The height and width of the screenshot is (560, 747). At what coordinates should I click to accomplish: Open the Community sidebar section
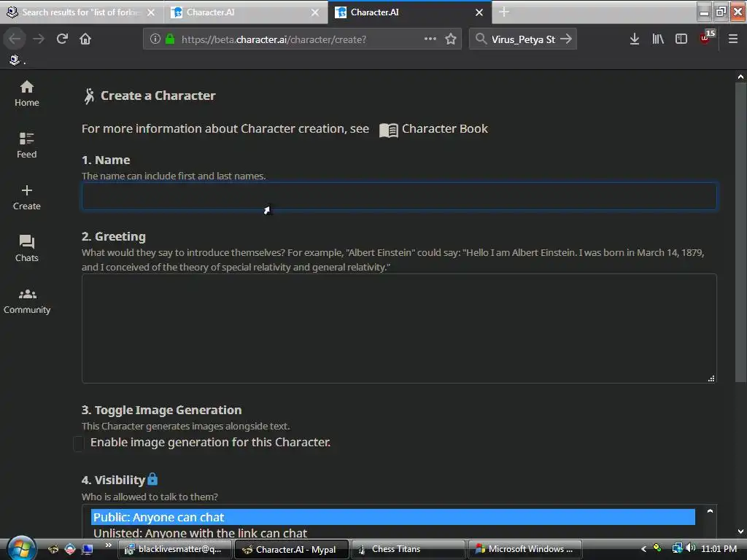(27, 301)
